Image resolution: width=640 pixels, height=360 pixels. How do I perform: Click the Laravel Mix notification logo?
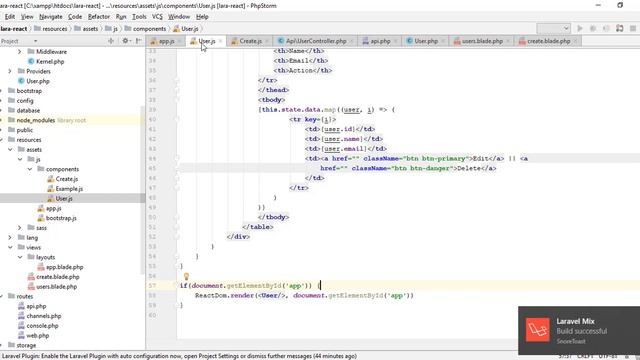pos(538,330)
